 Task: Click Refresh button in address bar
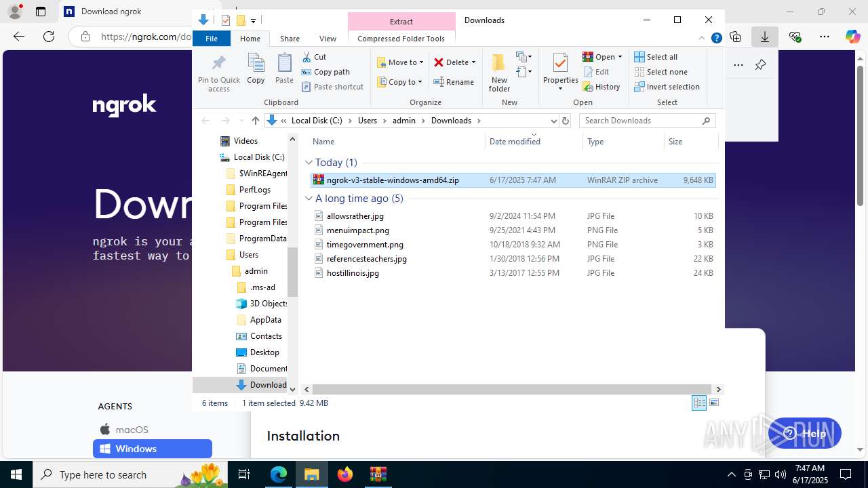pos(566,121)
